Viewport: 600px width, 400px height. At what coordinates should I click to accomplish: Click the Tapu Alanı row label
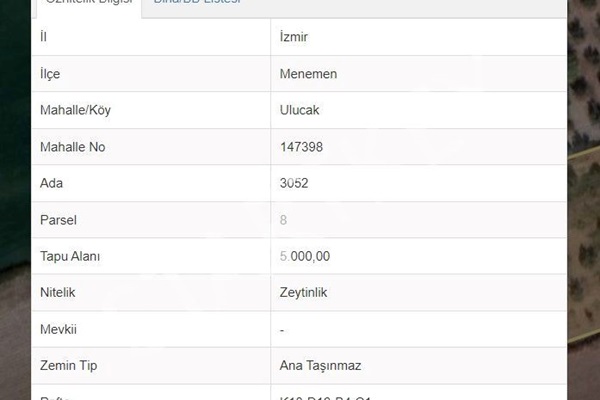70,256
